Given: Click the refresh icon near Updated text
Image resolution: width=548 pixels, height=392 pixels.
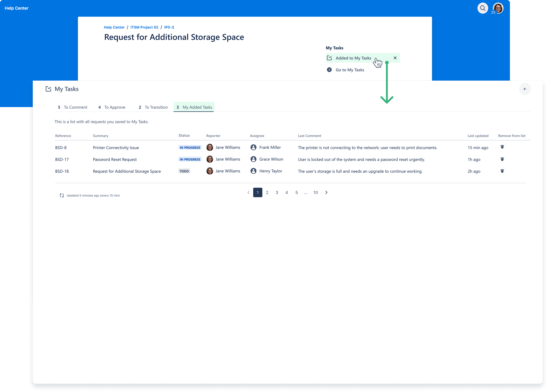Looking at the screenshot, I should point(62,196).
